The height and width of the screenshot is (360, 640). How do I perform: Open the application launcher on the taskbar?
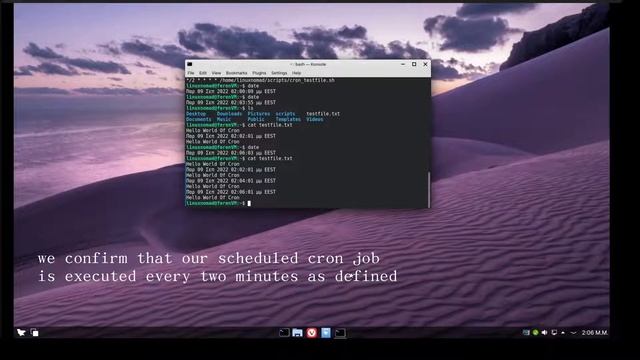[21, 333]
